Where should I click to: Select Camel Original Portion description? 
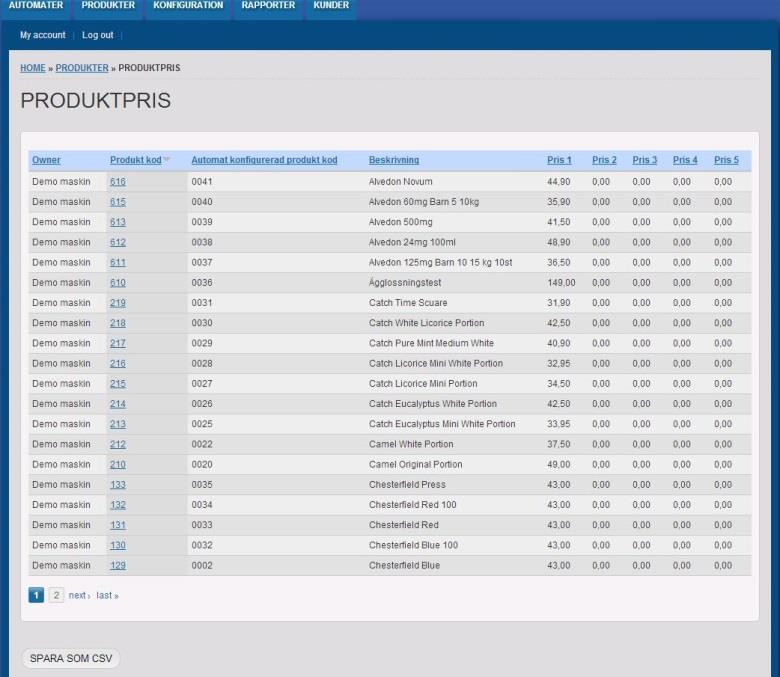pyautogui.click(x=415, y=465)
